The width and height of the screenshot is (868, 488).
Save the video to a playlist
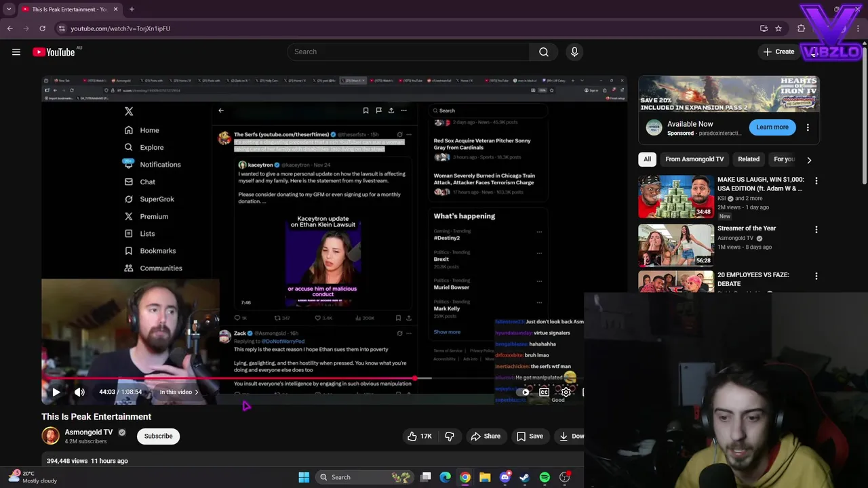pos(530,436)
